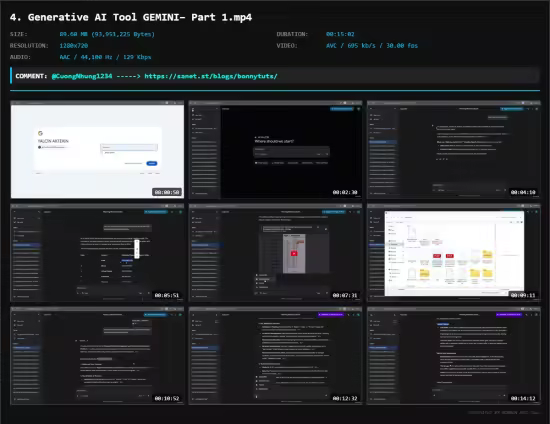Open the thumbnail stamped 00:07:31
550x424 pixels.
[275, 253]
